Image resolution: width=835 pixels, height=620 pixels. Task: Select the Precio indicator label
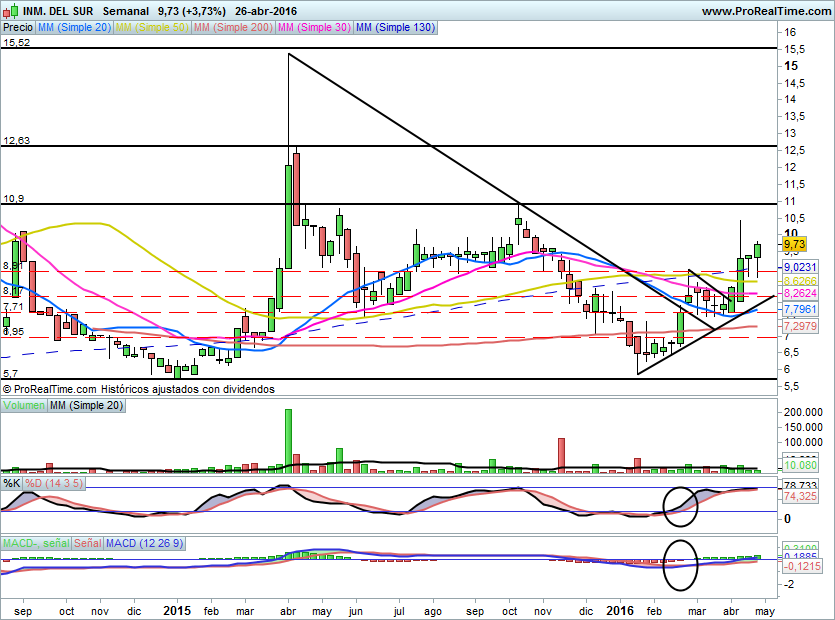18,27
